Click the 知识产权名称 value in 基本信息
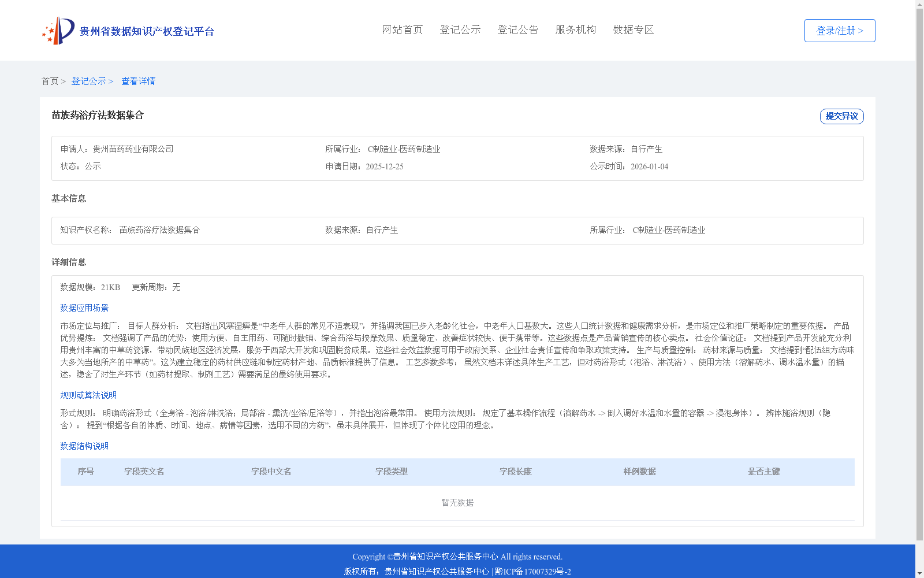 [159, 230]
